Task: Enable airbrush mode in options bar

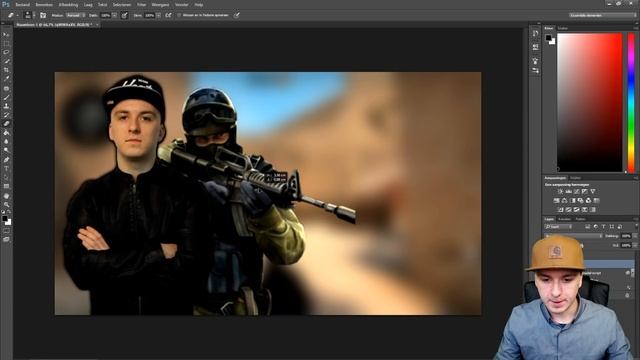Action: 169,16
